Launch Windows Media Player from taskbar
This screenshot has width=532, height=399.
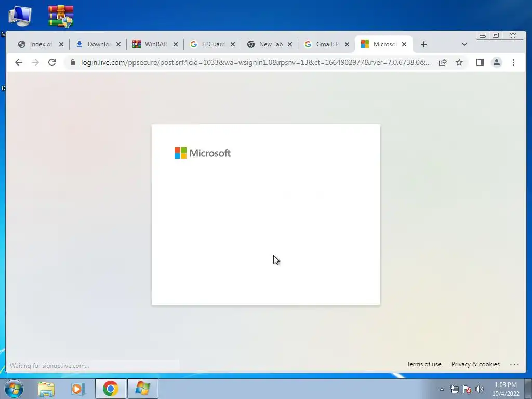point(77,389)
